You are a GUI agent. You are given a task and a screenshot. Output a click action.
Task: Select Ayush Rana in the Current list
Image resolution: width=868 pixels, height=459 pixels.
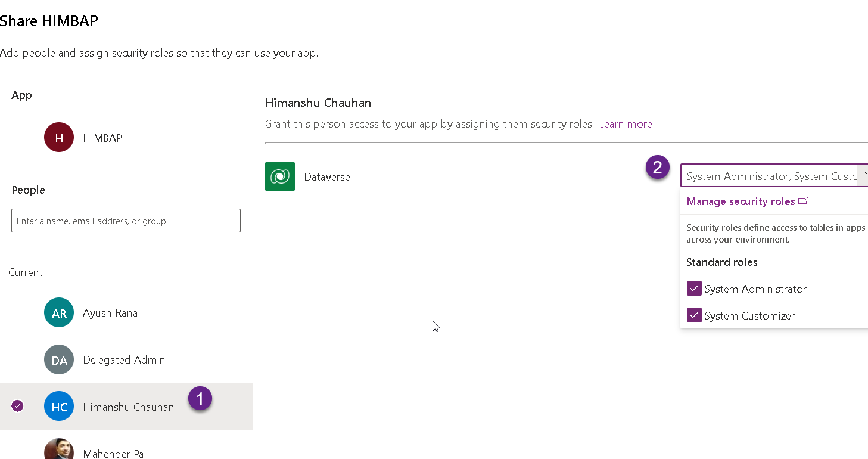[110, 313]
